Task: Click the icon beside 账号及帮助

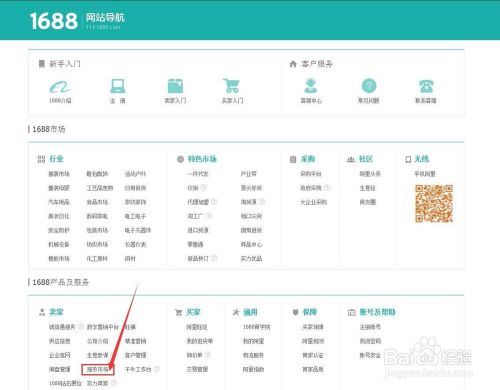Action: coord(352,312)
